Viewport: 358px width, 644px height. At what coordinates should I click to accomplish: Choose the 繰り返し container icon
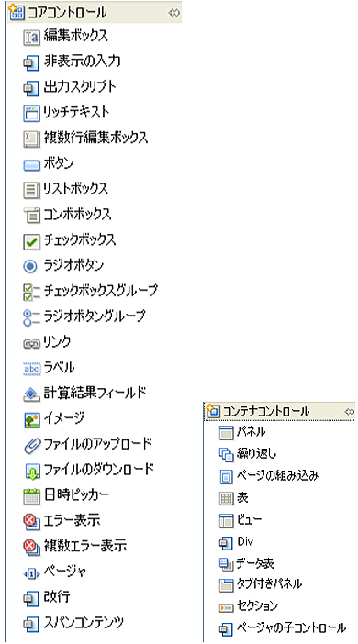[226, 454]
